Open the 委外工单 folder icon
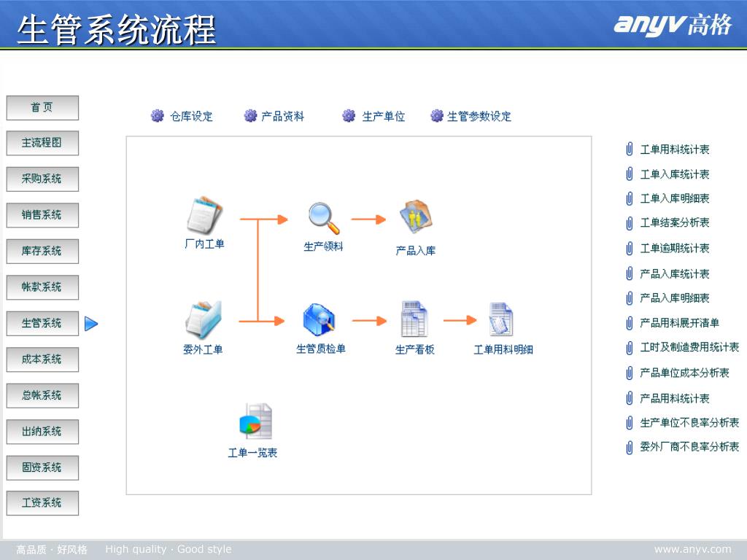 tap(204, 319)
